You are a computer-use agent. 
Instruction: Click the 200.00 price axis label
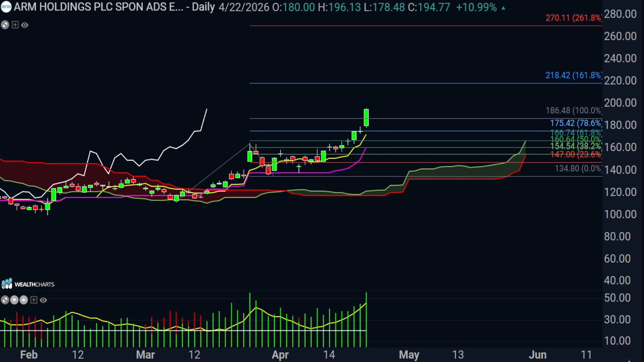pos(620,103)
